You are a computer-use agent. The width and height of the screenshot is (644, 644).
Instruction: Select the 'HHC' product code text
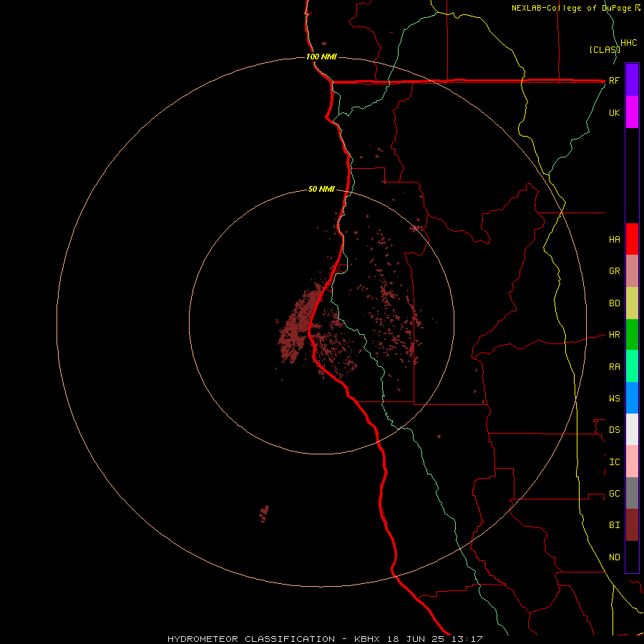pyautogui.click(x=628, y=43)
